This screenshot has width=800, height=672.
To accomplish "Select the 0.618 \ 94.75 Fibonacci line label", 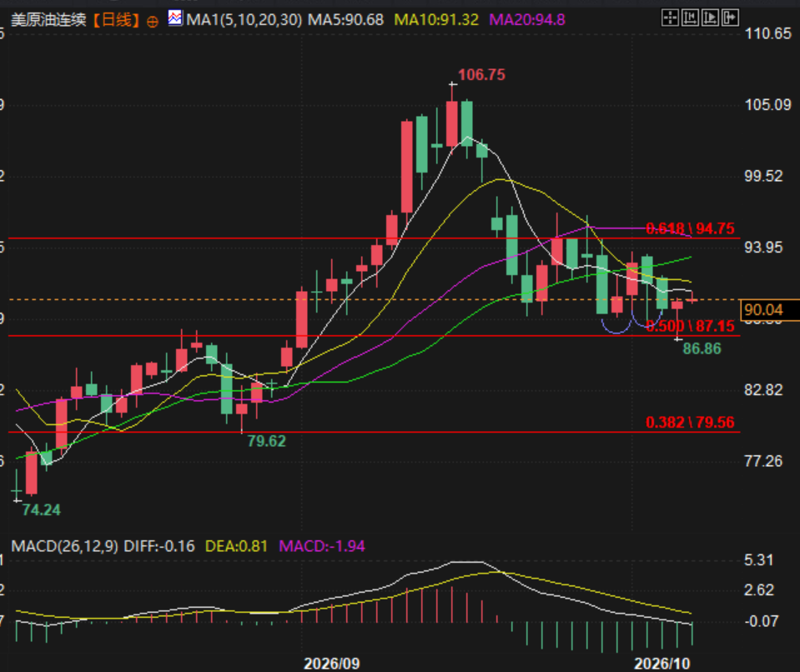I will pos(690,228).
